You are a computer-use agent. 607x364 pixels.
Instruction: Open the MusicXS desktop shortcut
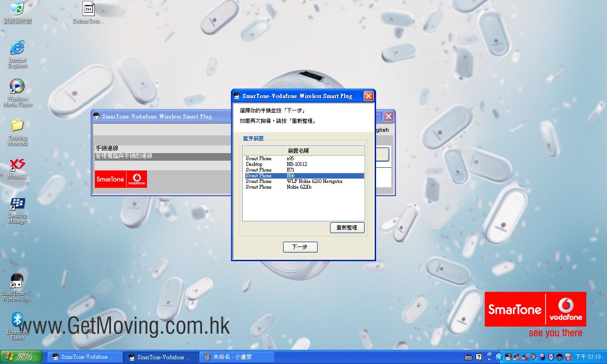(x=18, y=165)
